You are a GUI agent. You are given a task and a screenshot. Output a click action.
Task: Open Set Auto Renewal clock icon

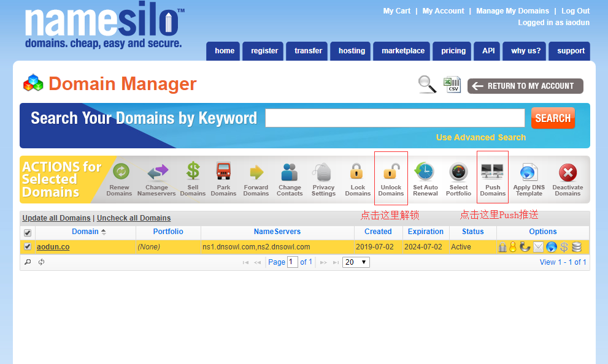coord(425,172)
